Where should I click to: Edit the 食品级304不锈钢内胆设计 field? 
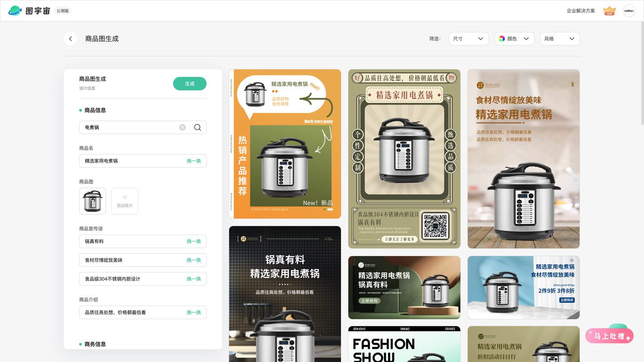pos(143,279)
